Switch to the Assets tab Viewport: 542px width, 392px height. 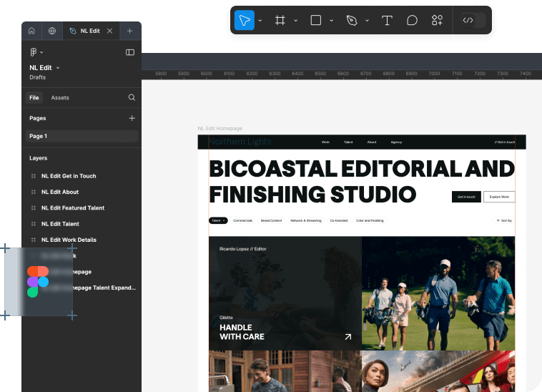(x=60, y=97)
